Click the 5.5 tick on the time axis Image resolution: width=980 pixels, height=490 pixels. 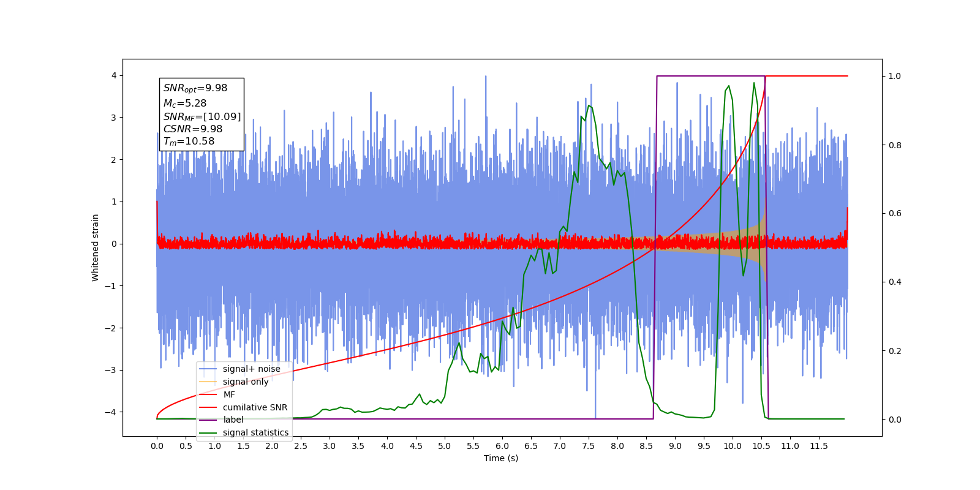pos(473,446)
